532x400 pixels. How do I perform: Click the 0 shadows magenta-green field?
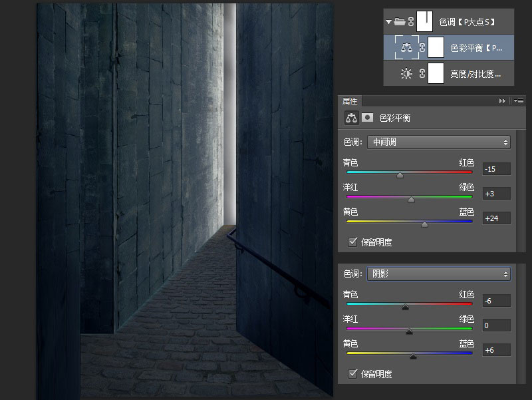(x=496, y=325)
